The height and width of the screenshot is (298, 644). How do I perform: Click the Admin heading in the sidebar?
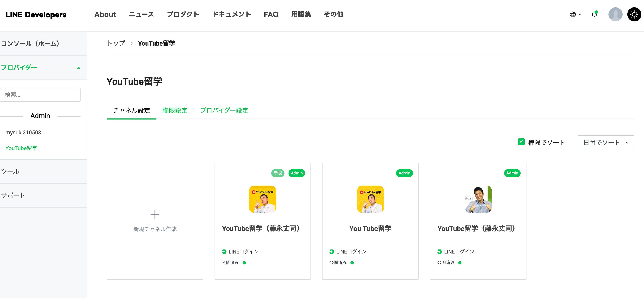40,116
